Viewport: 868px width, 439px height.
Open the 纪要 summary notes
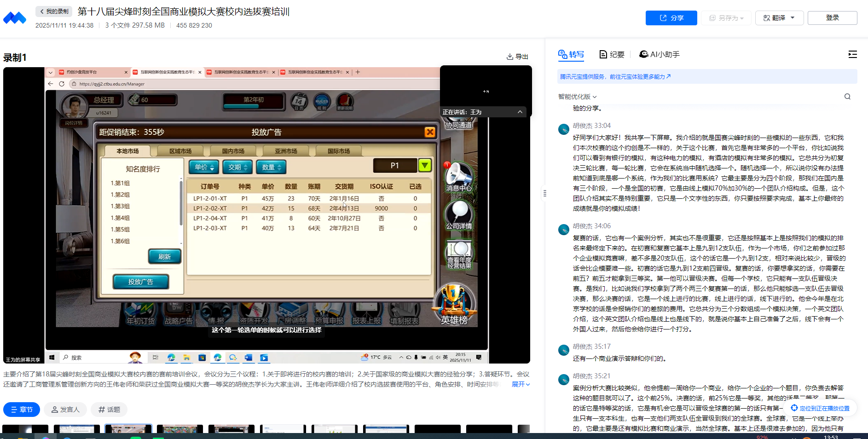click(x=612, y=54)
